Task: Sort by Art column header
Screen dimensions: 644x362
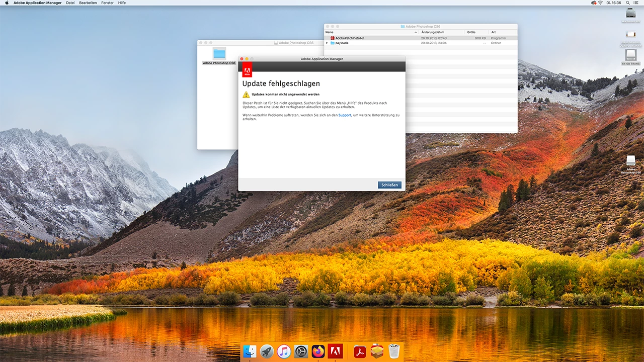Action: (503, 32)
